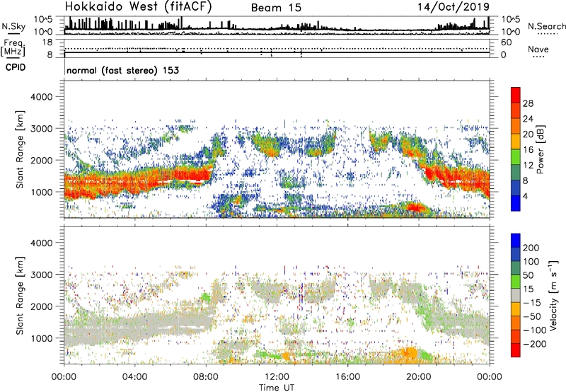Click the 'Beam 15' label
Viewport: 566px width, 392px height.
276,8
